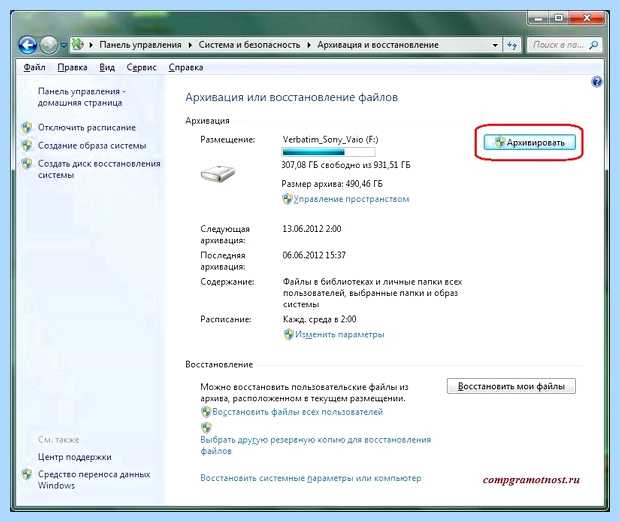Screen dimensions: 620x522
Task: Click Панель управления breadcrumb
Action: [x=140, y=45]
